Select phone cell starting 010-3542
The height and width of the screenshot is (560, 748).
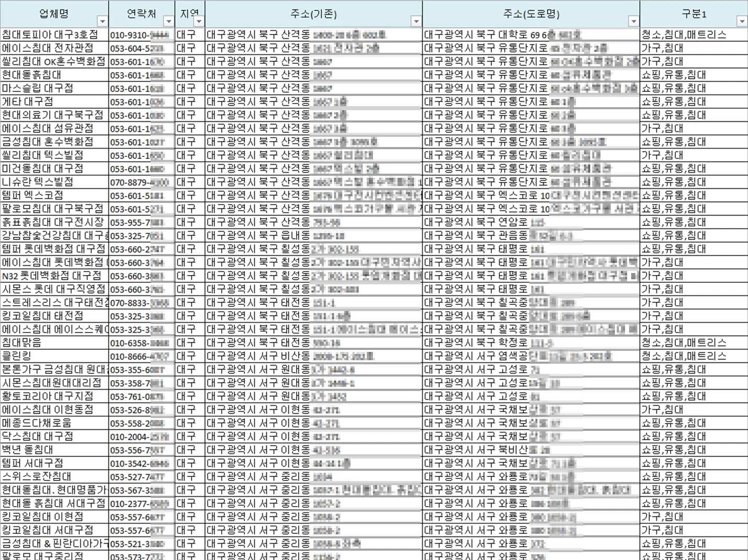coord(142,464)
